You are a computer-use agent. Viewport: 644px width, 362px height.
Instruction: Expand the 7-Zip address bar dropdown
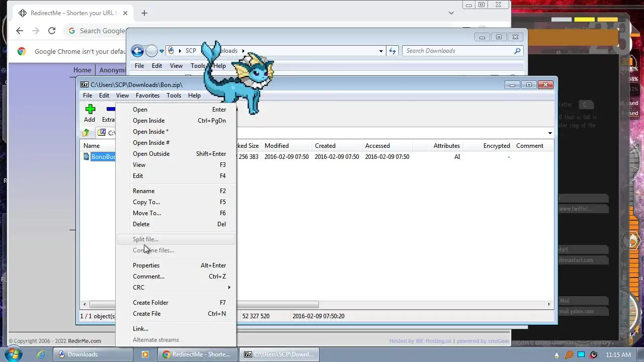coord(550,133)
